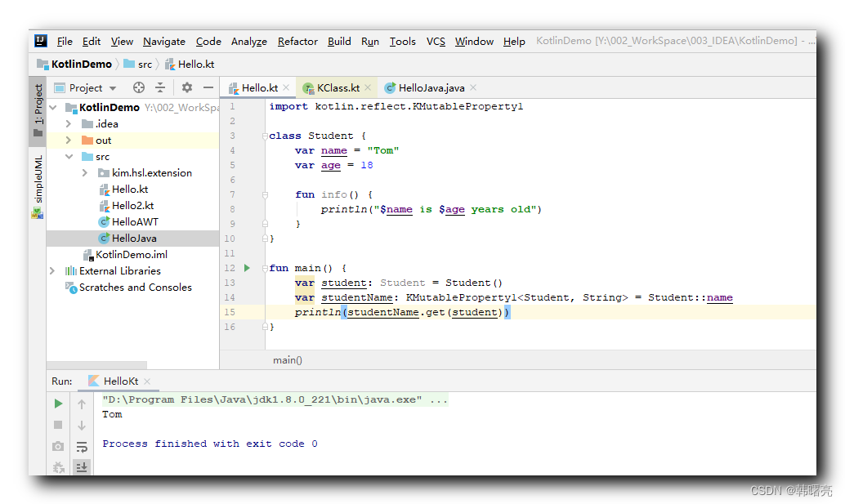The image size is (845, 504).
Task: Toggle soft-wrap in Run console
Action: pos(82,446)
